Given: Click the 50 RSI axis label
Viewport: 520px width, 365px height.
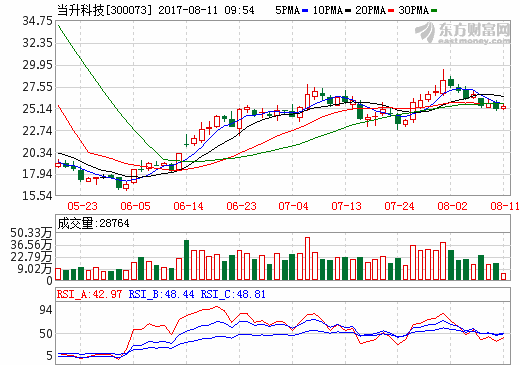Looking at the screenshot, I should [46, 334].
